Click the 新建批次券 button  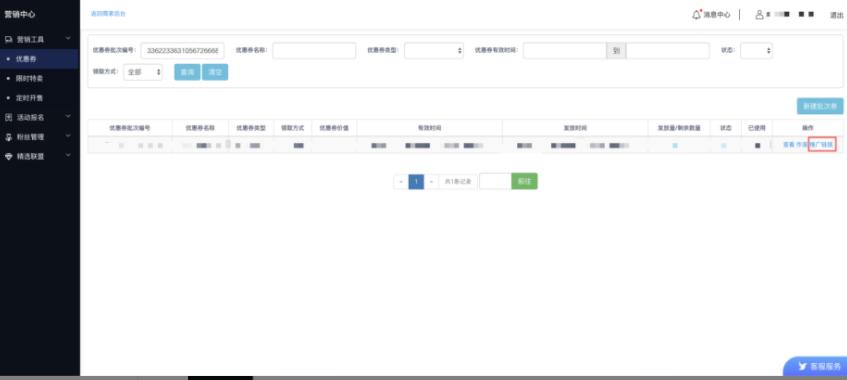pyautogui.click(x=819, y=106)
